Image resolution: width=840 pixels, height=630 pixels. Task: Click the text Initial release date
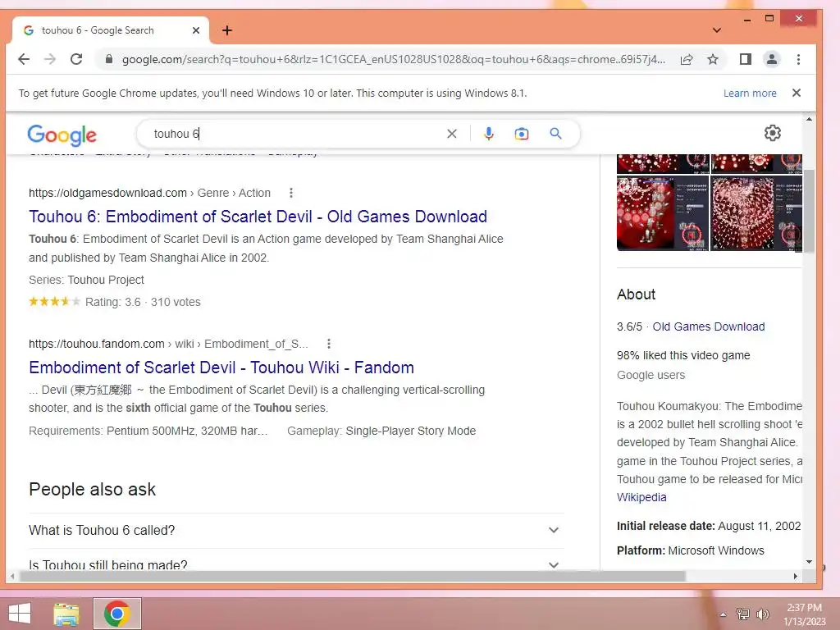(666, 526)
